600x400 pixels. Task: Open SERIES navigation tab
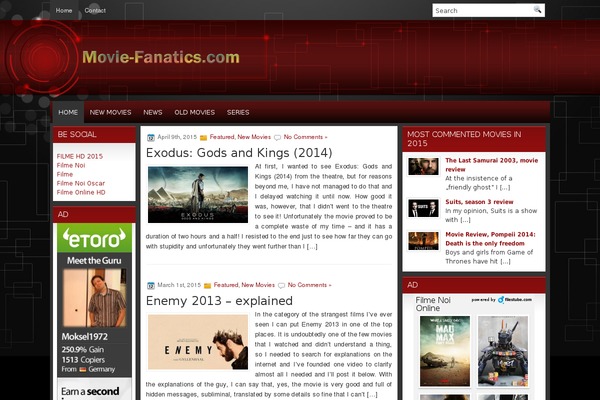coord(238,112)
